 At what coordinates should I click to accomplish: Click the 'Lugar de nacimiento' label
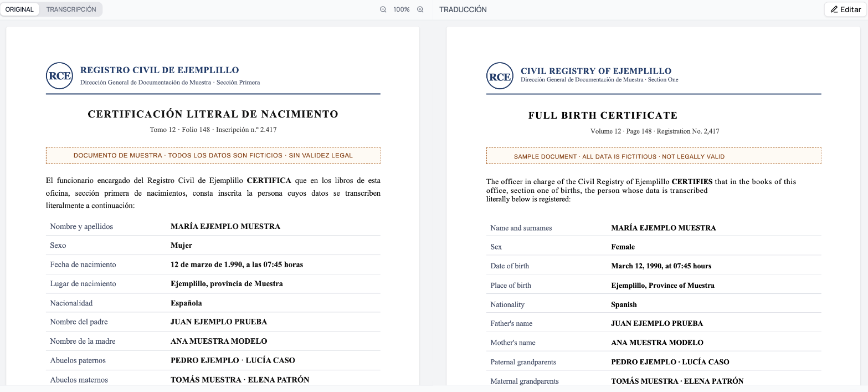click(83, 283)
